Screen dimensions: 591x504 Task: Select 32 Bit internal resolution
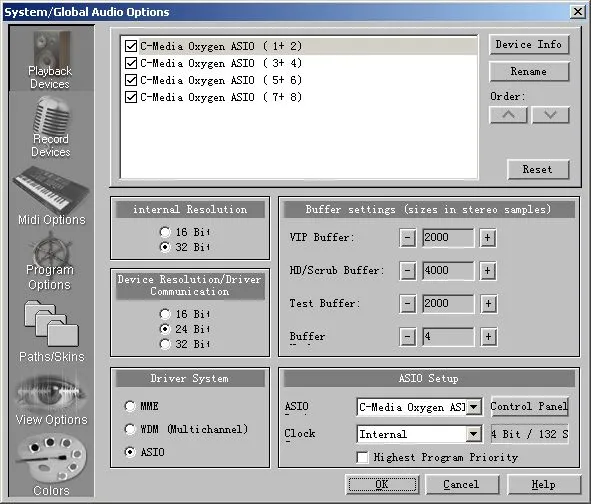[165, 247]
